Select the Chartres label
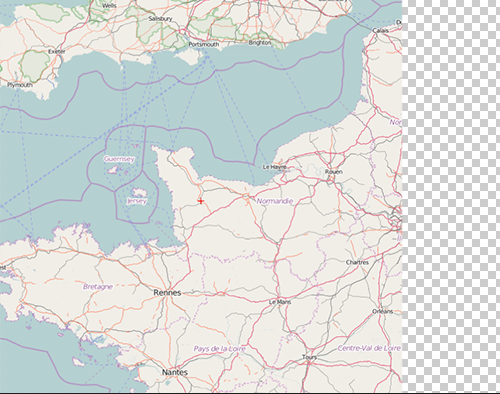 tap(357, 262)
